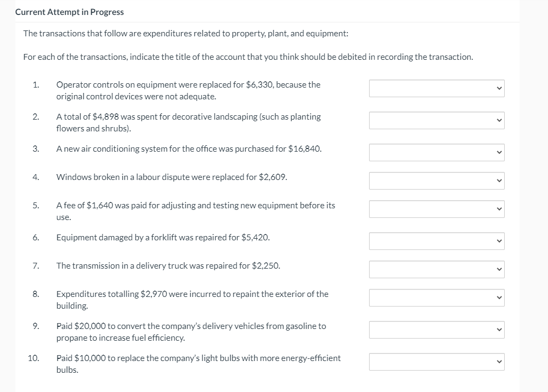Select the dropdown for the equipment testing fee
Image resolution: width=548 pixels, height=392 pixels.
pyautogui.click(x=436, y=209)
